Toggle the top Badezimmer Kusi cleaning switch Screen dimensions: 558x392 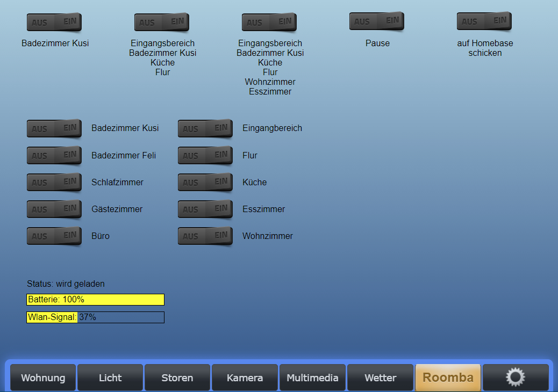point(54,23)
